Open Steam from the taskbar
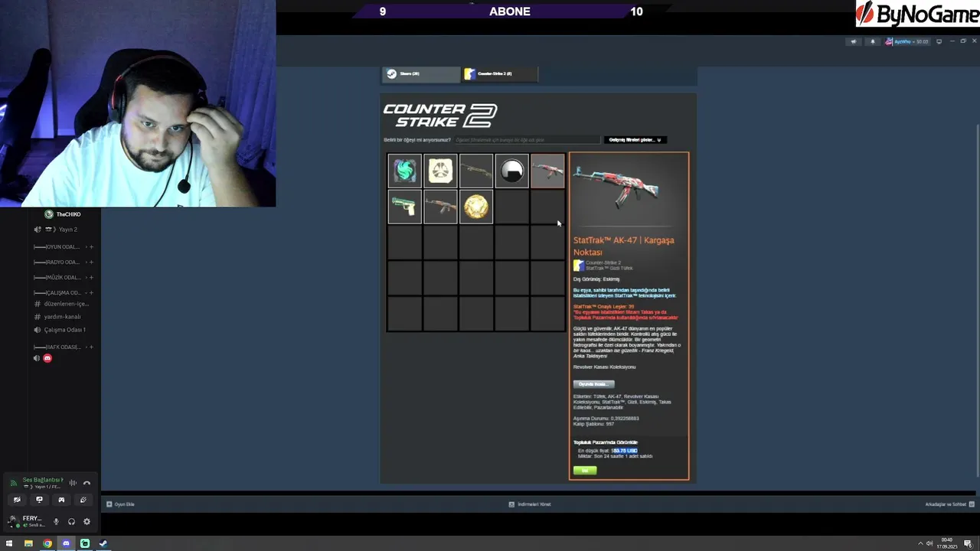 103,543
